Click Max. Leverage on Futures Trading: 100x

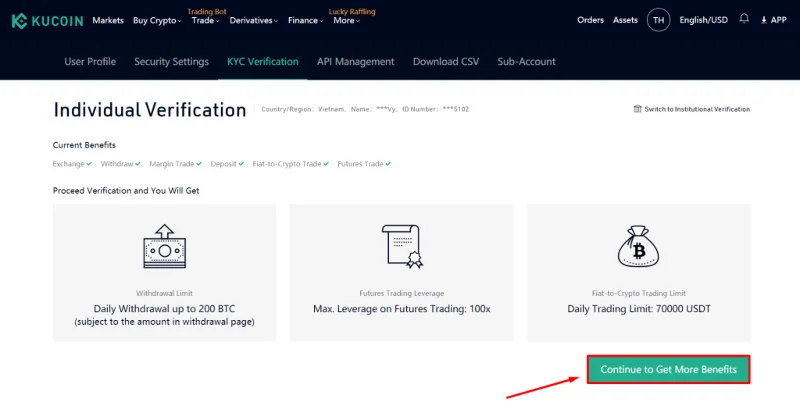pos(402,309)
